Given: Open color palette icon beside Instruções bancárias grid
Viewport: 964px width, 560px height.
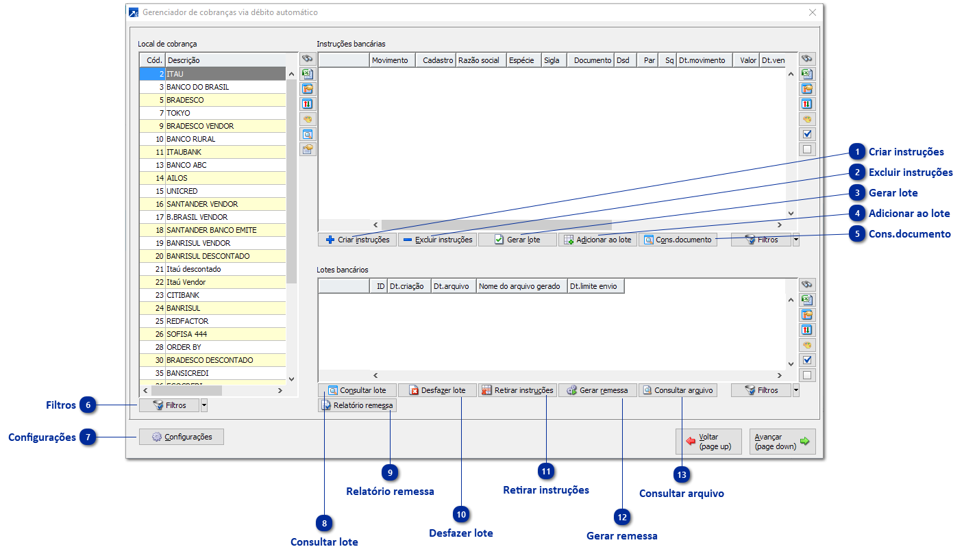Looking at the screenshot, I should coord(807,119).
